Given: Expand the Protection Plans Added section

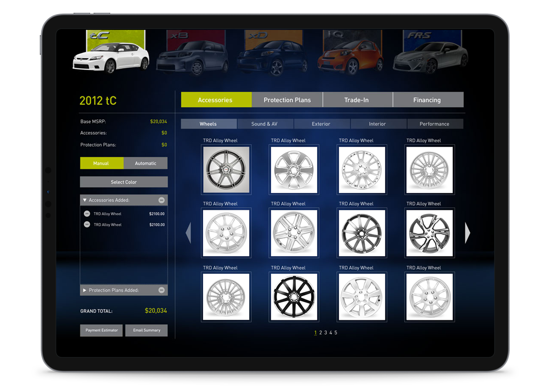Looking at the screenshot, I should [x=84, y=290].
